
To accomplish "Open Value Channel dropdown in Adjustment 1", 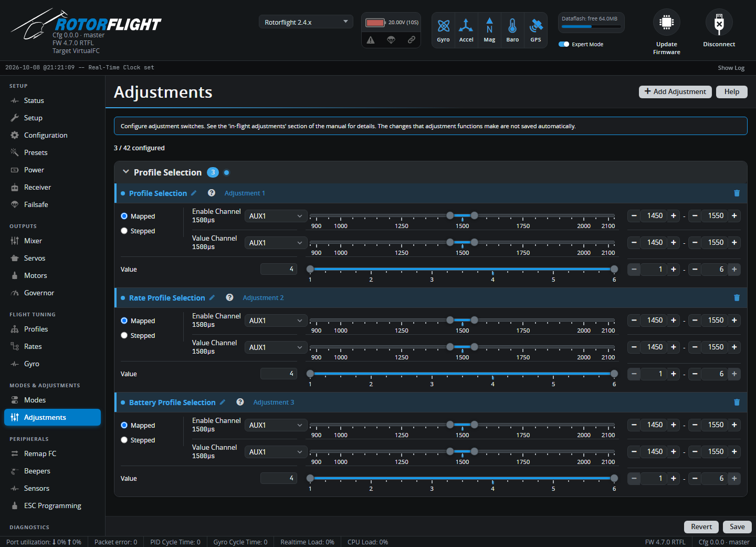I will pyautogui.click(x=276, y=243).
